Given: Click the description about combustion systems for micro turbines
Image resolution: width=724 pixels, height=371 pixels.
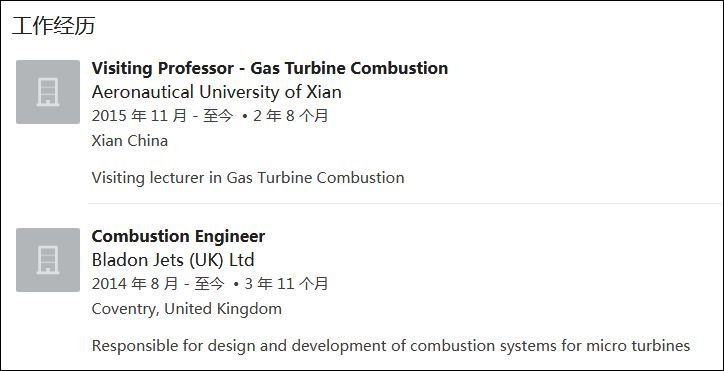Looking at the screenshot, I should (x=391, y=346).
